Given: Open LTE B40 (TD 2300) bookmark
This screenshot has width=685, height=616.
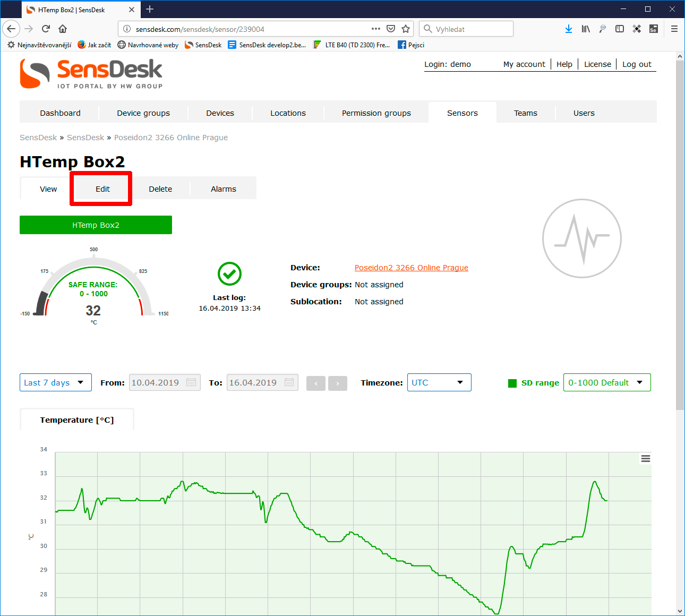Looking at the screenshot, I should tap(352, 45).
